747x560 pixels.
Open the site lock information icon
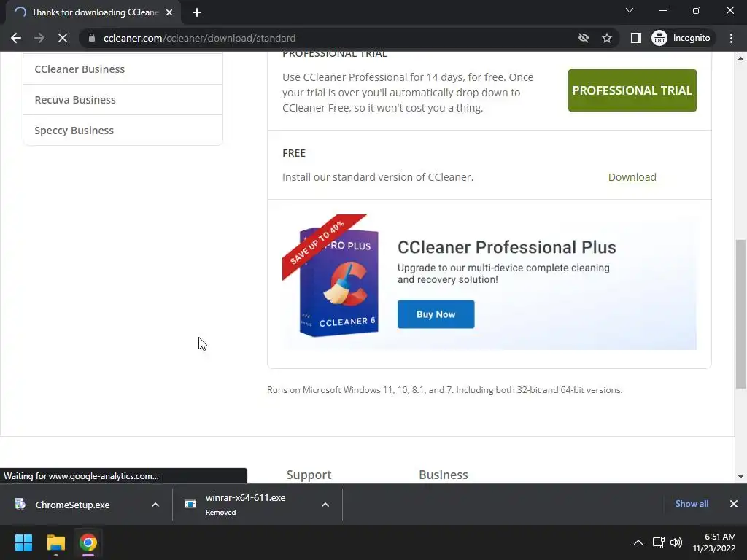pyautogui.click(x=92, y=38)
